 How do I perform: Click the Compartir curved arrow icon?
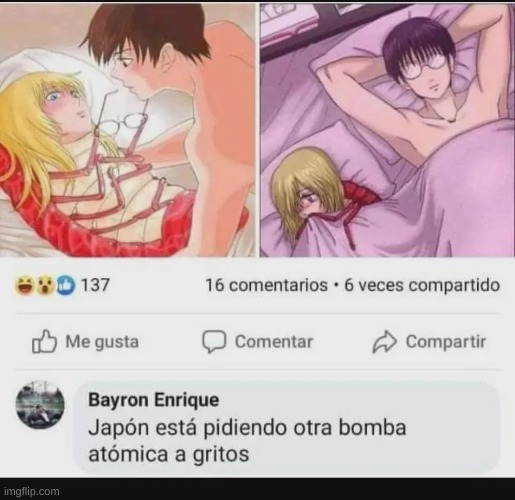(x=384, y=342)
